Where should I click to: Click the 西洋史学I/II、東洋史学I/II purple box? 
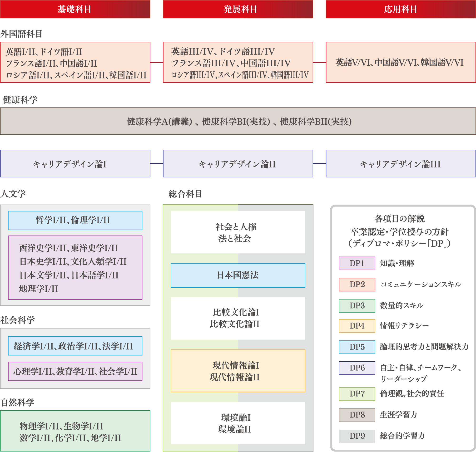pyautogui.click(x=75, y=268)
